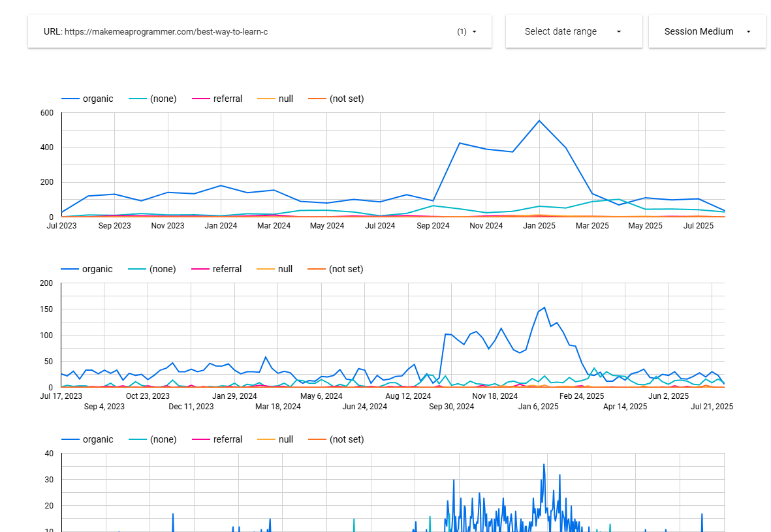Click (not set) legend line icon in top chart
This screenshot has height=532, width=771.
point(317,99)
